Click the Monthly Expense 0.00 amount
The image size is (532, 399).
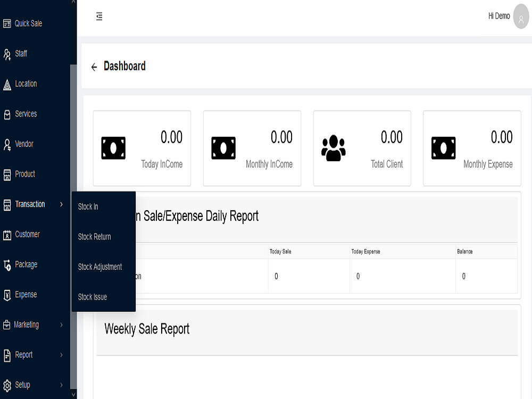[502, 137]
